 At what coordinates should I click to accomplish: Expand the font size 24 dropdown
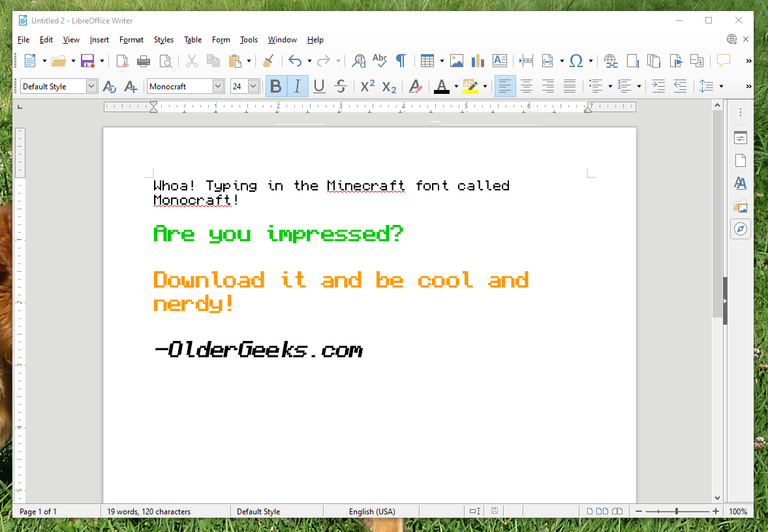253,86
